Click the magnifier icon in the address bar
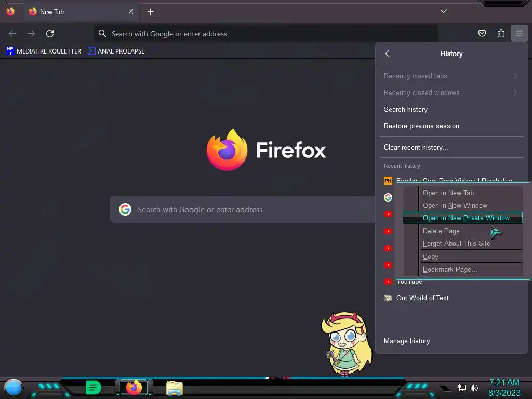This screenshot has width=532, height=399. coord(102,33)
